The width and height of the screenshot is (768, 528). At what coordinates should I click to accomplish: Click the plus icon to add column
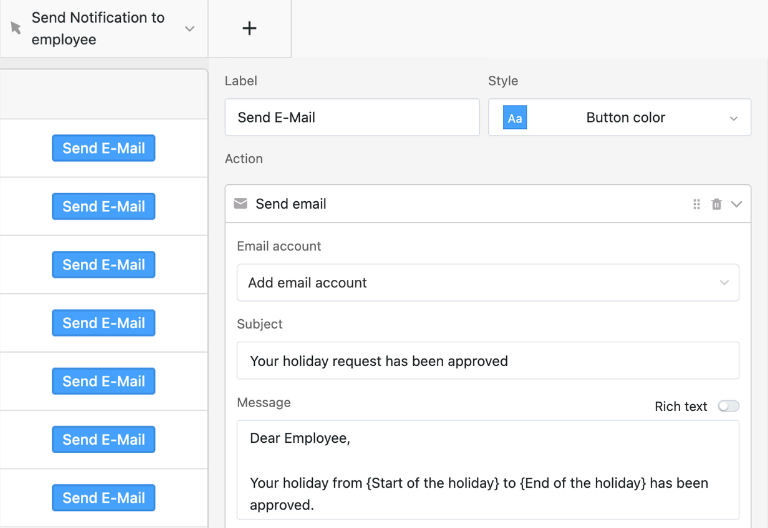[x=250, y=28]
